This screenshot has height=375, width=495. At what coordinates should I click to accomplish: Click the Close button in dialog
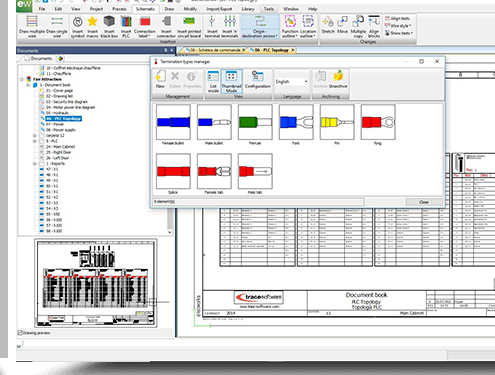pos(424,202)
